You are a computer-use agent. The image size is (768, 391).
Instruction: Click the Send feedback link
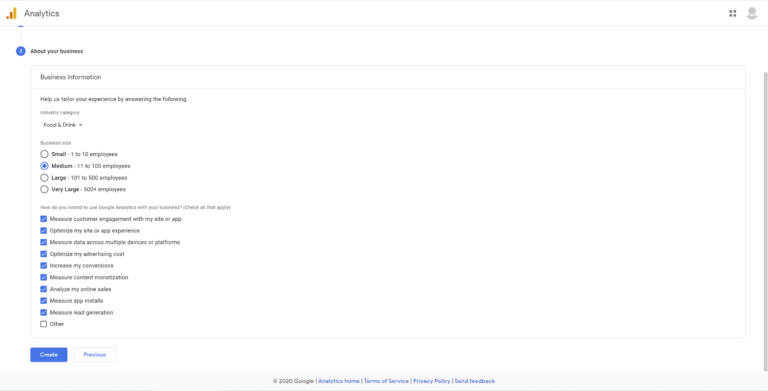(475, 381)
